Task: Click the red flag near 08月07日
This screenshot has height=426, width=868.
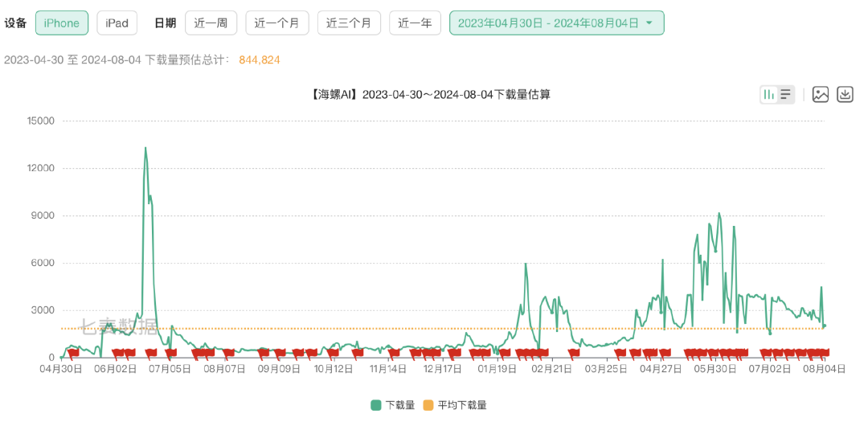Action: click(229, 352)
